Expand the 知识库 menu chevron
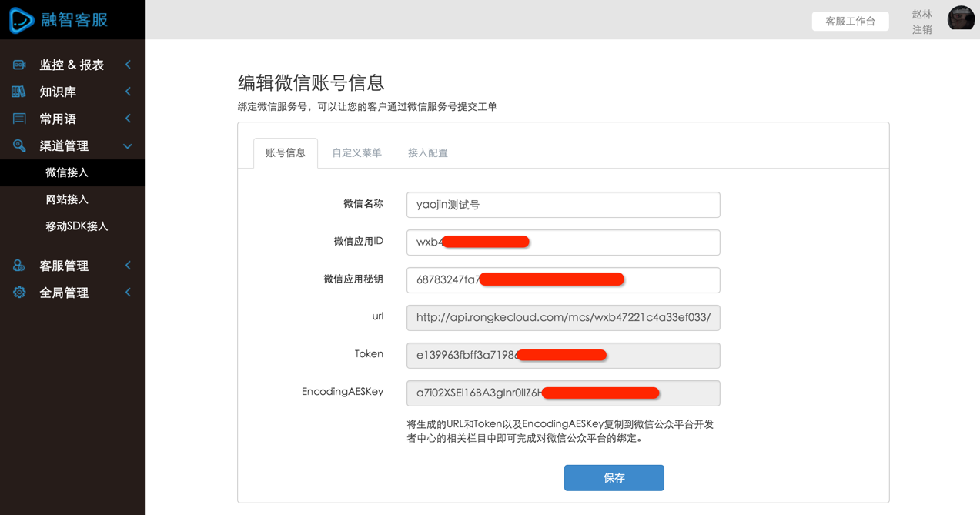The height and width of the screenshot is (515, 980). point(128,92)
